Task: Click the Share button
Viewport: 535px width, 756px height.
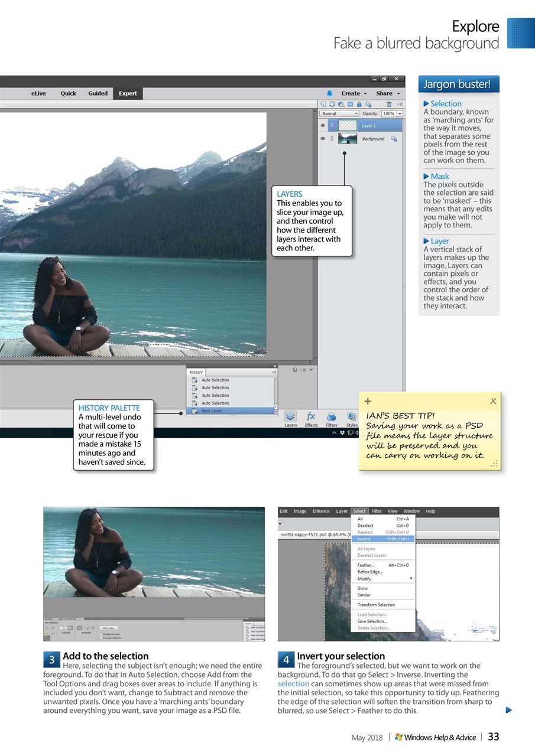Action: 384,93
